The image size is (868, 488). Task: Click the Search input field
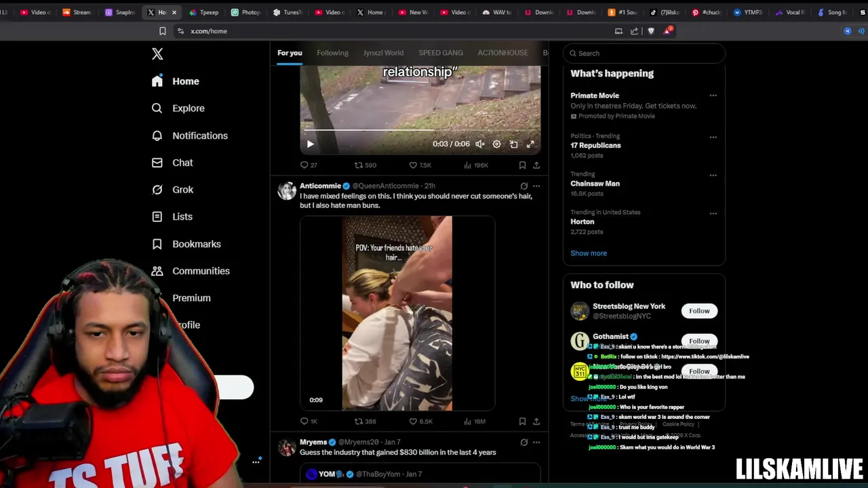point(644,54)
